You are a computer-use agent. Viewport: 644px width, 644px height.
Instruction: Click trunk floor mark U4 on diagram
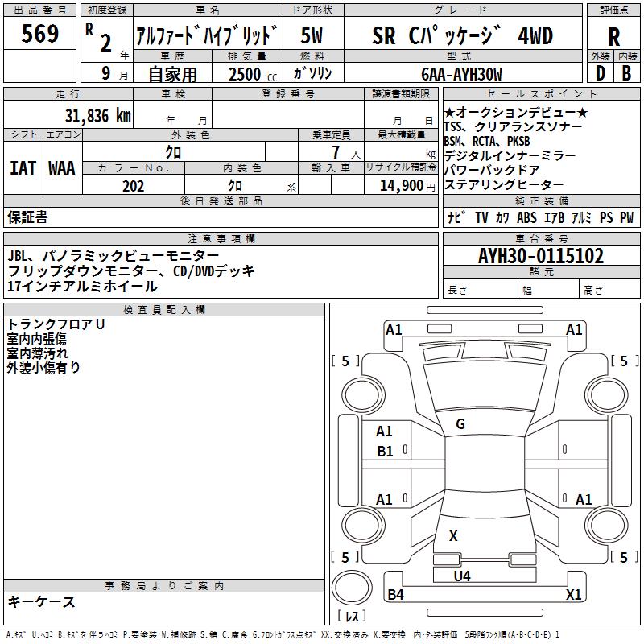(x=462, y=576)
